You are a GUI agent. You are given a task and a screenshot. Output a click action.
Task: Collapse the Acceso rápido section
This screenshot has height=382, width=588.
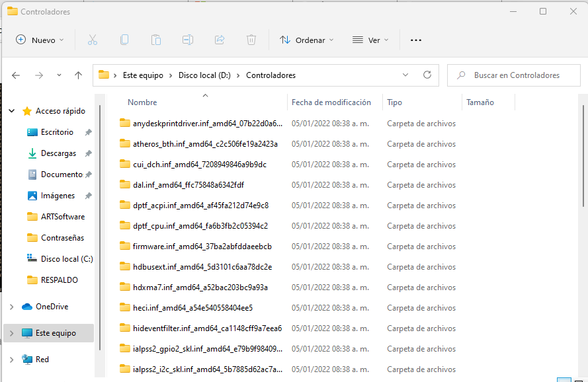click(x=12, y=111)
